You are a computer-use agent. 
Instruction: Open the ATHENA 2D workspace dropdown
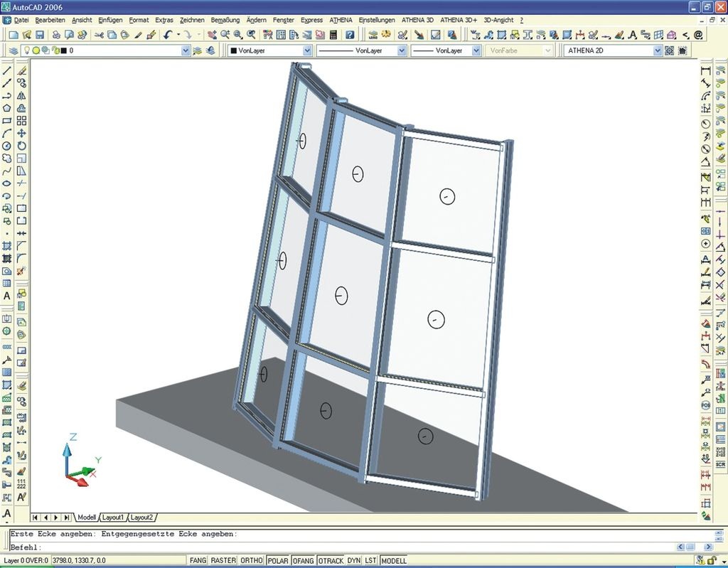tap(658, 50)
